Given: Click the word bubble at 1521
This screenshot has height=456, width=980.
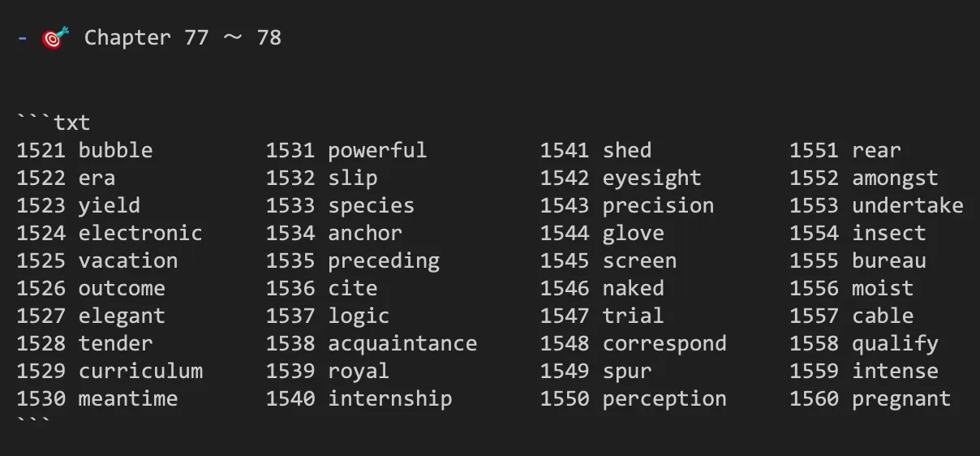Looking at the screenshot, I should pos(115,150).
